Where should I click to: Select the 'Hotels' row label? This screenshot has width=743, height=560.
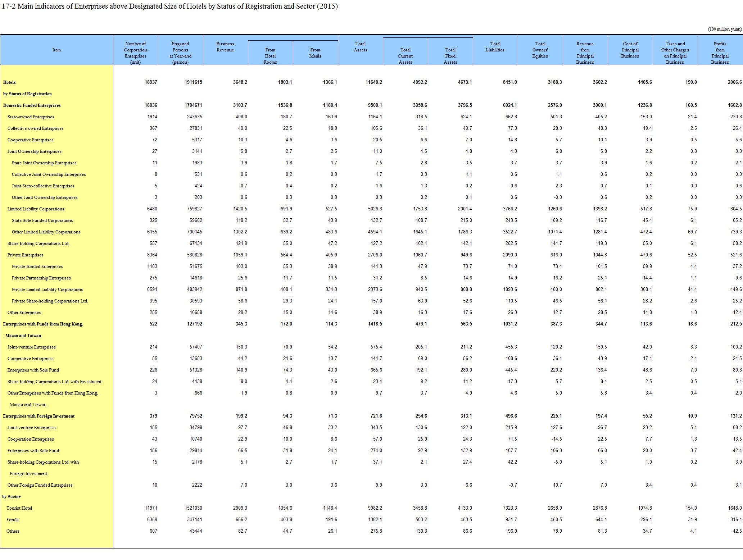point(9,82)
